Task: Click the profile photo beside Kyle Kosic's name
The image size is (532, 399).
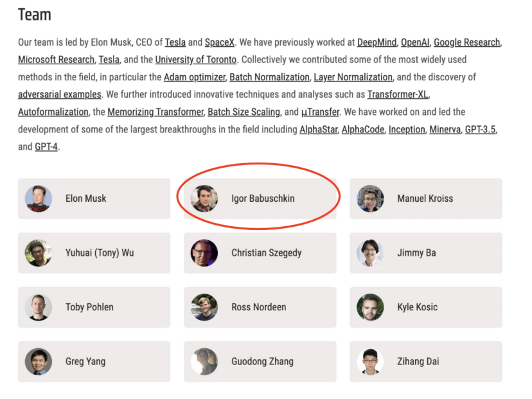Action: [x=370, y=307]
